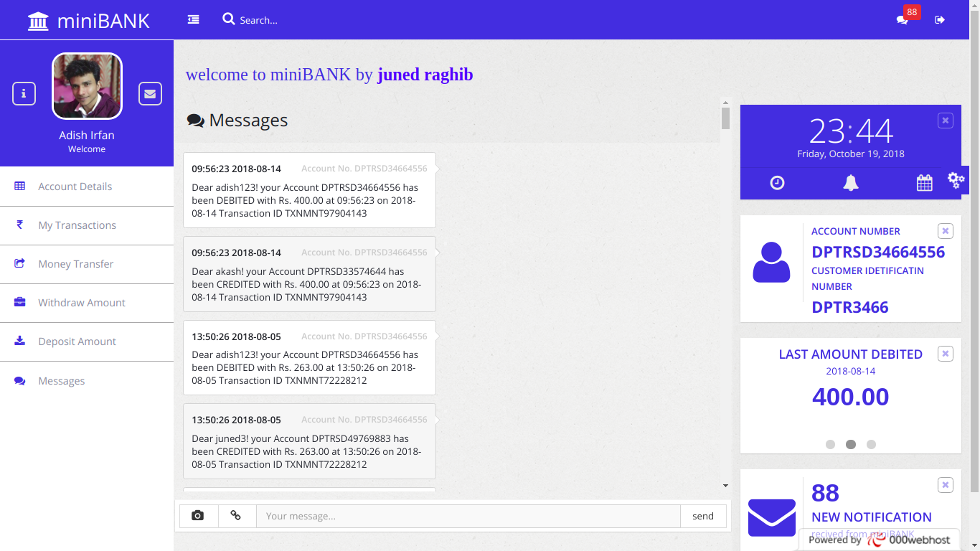Click the 23:44 clock time display
The image size is (980, 551).
pyautogui.click(x=851, y=131)
